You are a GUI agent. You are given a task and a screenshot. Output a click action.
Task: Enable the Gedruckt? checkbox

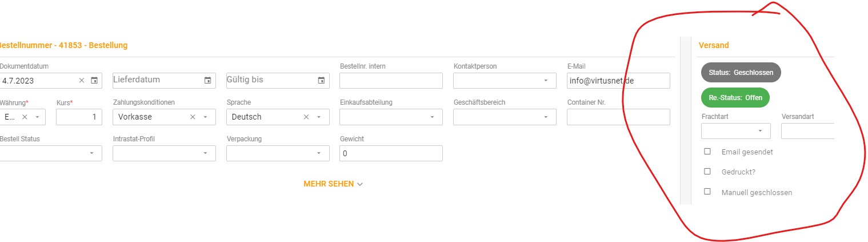pyautogui.click(x=707, y=171)
